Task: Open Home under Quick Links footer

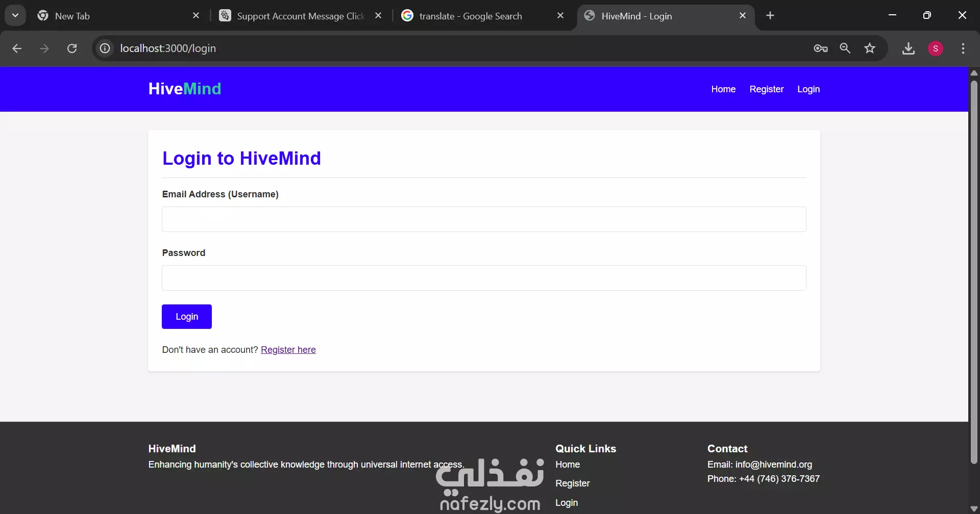Action: (568, 465)
